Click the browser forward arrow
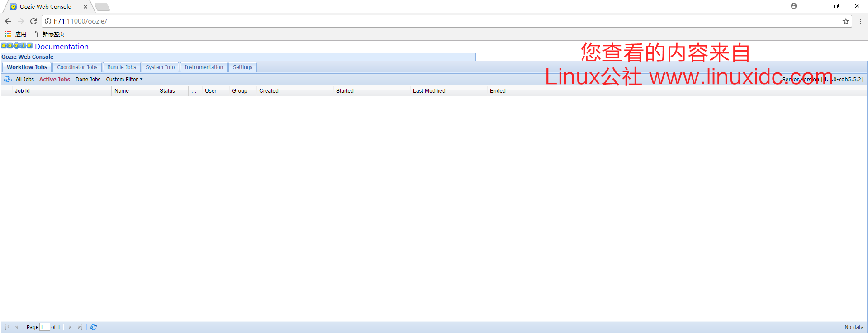The image size is (868, 335). point(21,21)
